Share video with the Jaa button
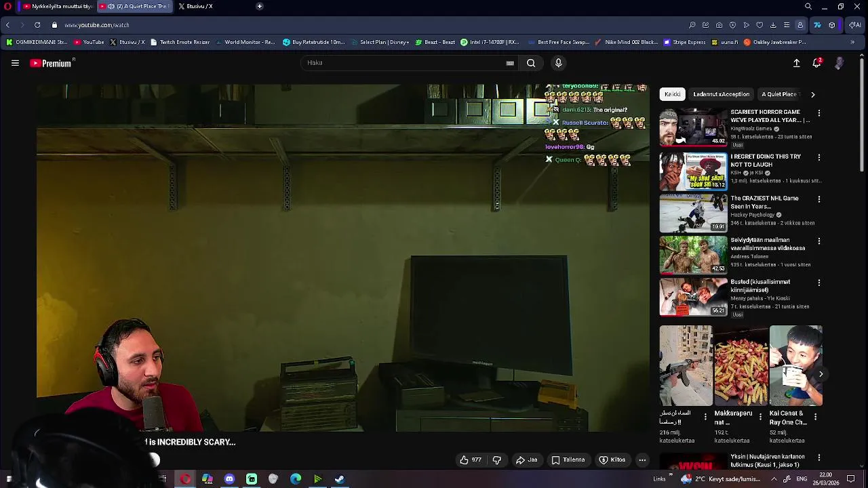Screen dimensions: 868x488 click(x=527, y=460)
